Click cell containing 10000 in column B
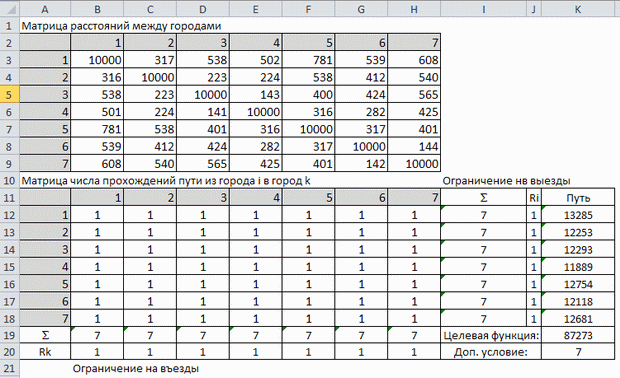 click(x=97, y=60)
